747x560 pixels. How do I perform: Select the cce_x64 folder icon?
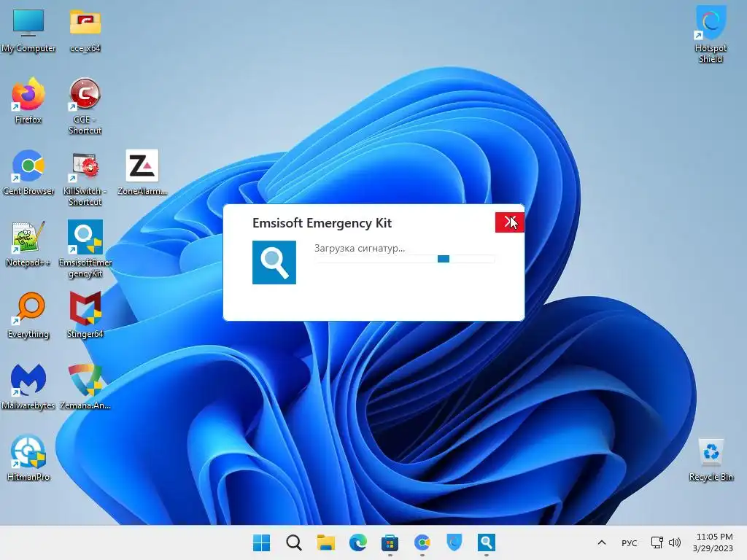pos(85,29)
